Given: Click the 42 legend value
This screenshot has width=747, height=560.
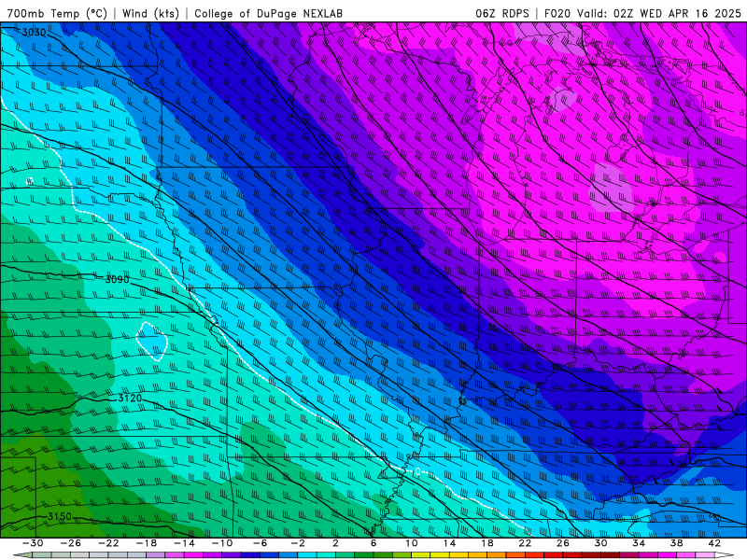Looking at the screenshot, I should 714,543.
